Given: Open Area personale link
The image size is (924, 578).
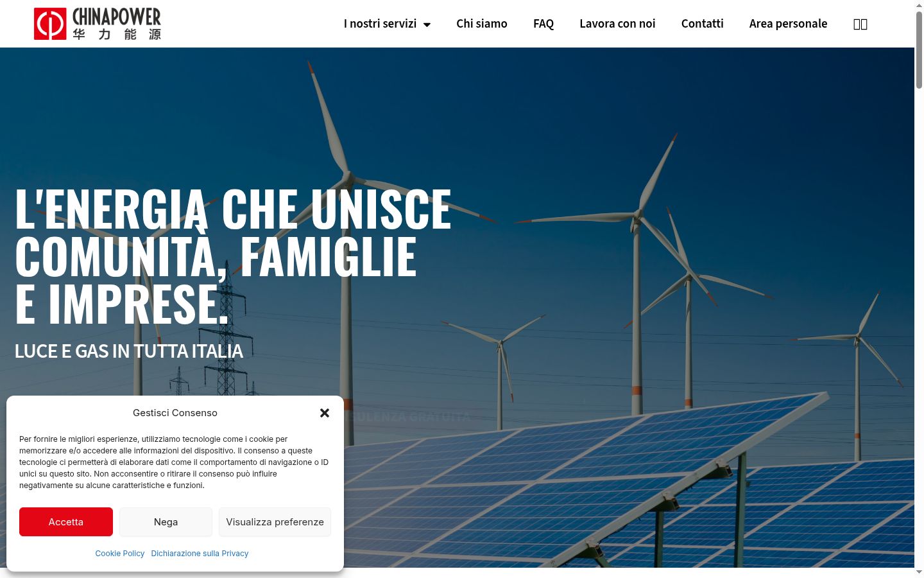Looking at the screenshot, I should (788, 24).
